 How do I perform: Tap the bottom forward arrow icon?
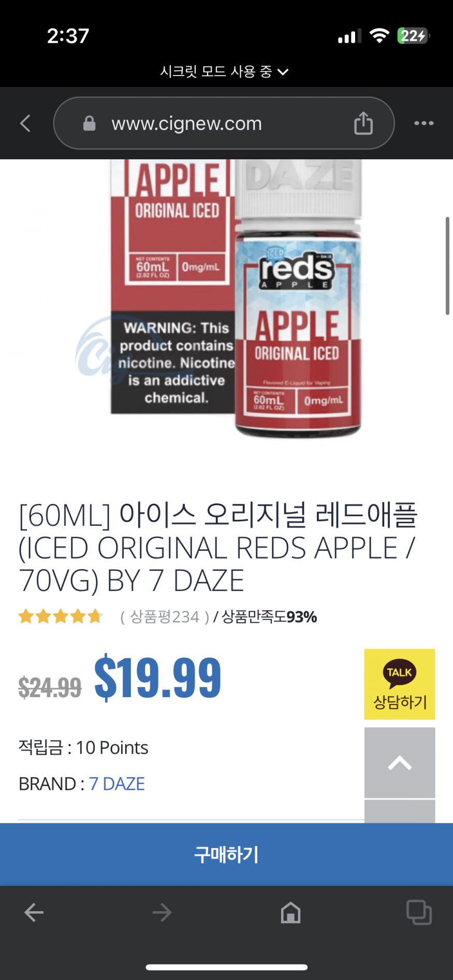[162, 913]
